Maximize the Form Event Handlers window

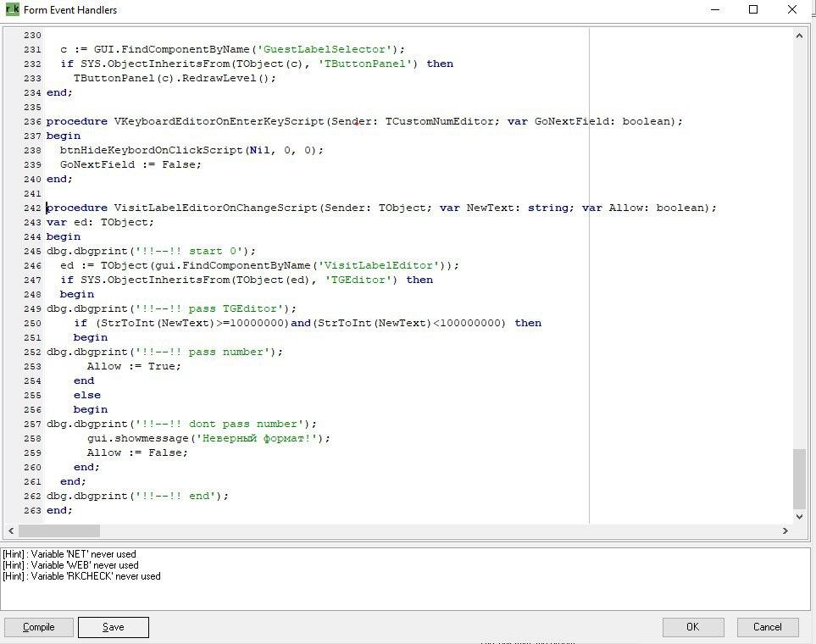point(753,10)
